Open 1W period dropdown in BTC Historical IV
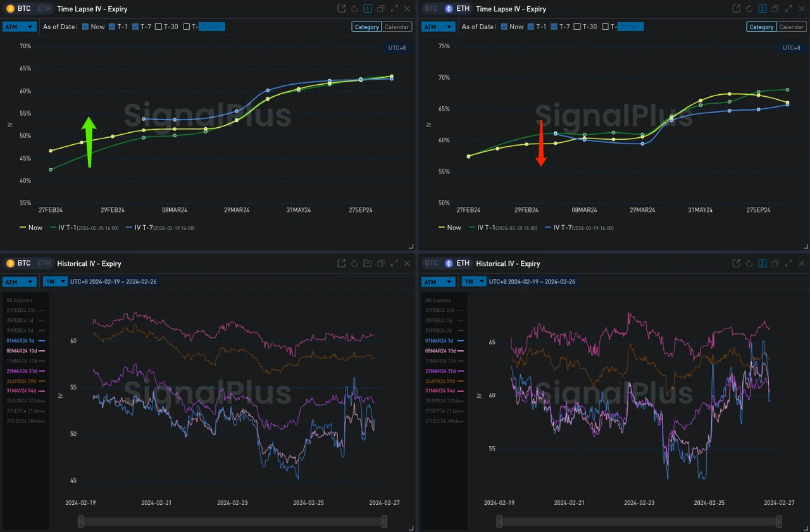810x532 pixels. 54,281
